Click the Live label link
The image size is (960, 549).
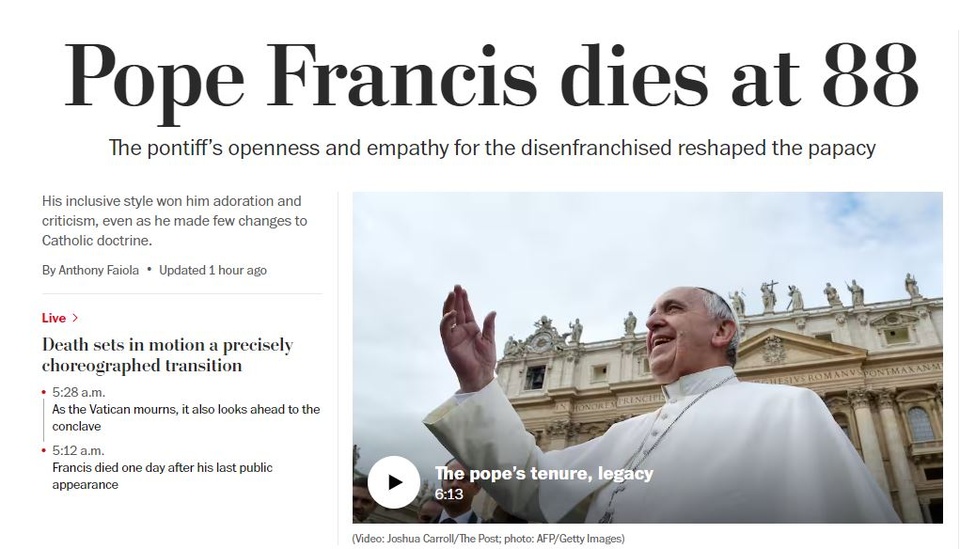click(54, 318)
